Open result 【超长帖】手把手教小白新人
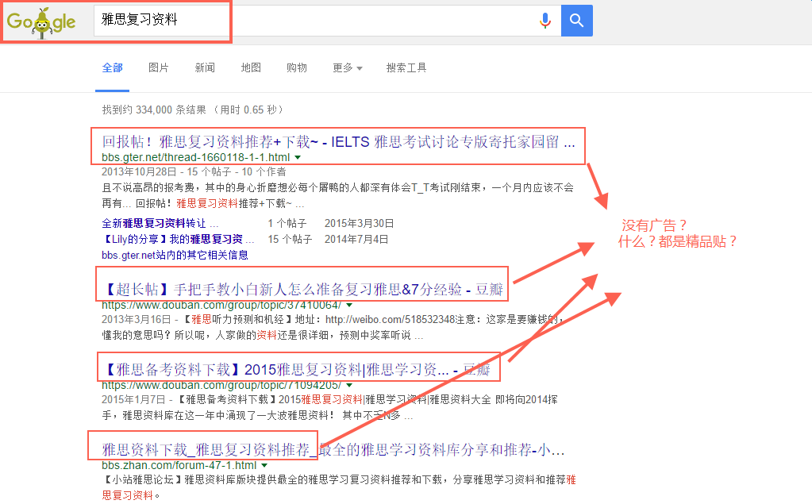Screen dimensions: 812x504 (302, 289)
